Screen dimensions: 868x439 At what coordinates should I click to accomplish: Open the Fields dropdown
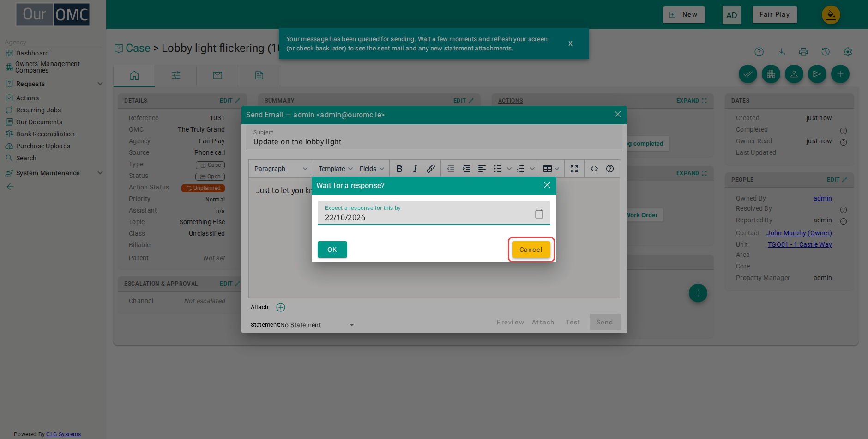(x=372, y=169)
